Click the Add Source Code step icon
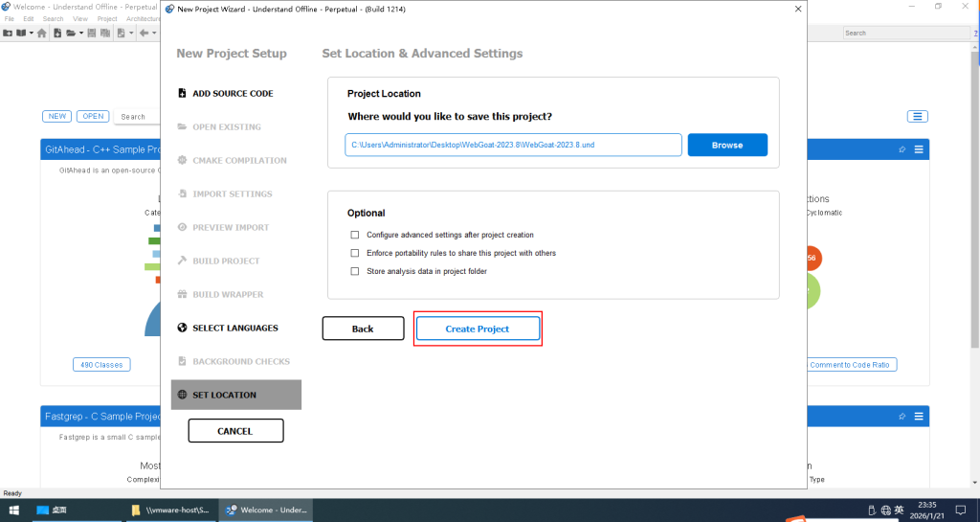The width and height of the screenshot is (980, 522). tap(183, 94)
